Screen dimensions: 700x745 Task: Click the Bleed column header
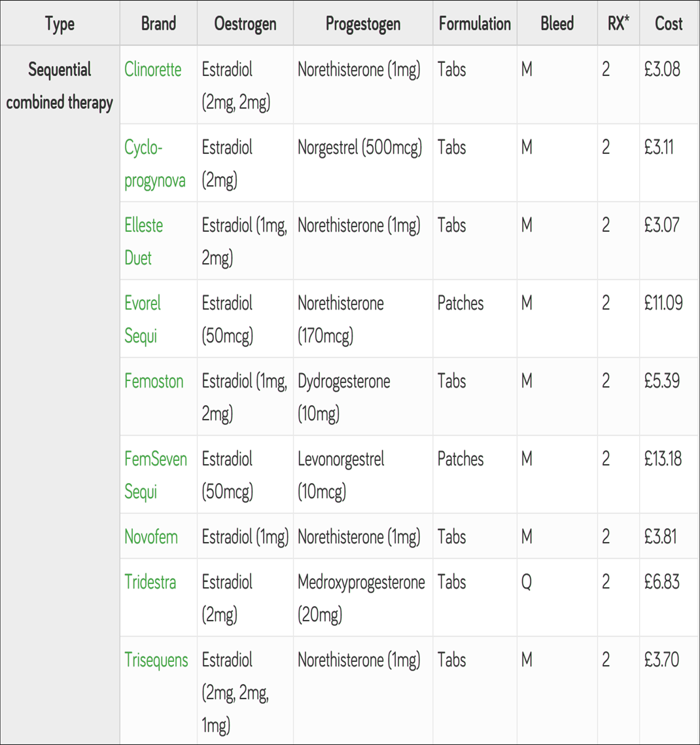557,24
